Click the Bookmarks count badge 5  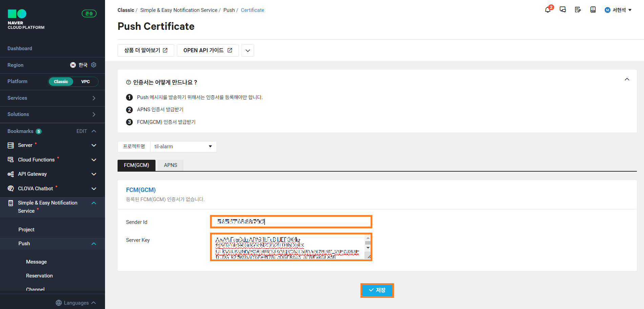[x=39, y=131]
